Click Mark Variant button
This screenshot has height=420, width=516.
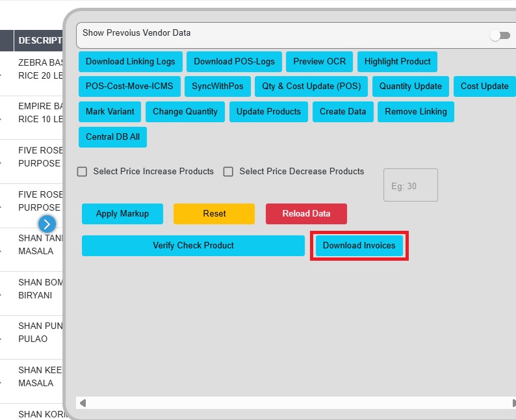click(x=110, y=112)
